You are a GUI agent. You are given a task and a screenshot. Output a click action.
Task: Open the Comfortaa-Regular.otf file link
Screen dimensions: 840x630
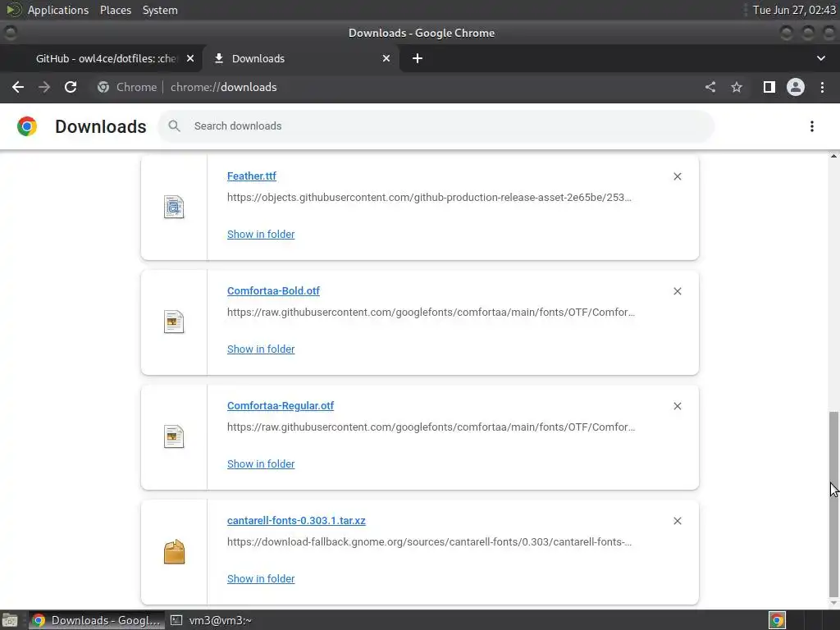coord(281,405)
